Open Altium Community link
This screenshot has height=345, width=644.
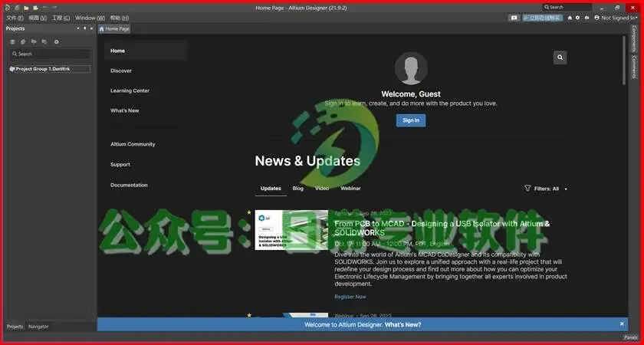133,144
